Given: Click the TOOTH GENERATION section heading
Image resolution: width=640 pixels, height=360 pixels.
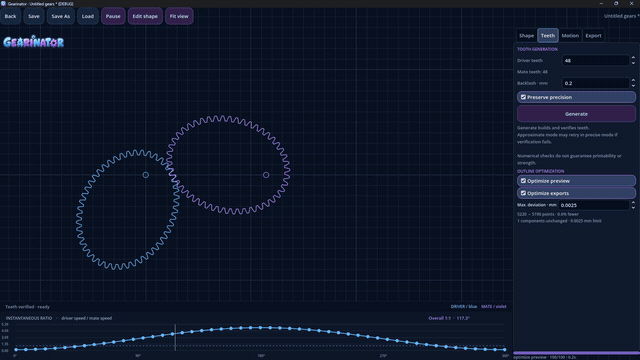Looking at the screenshot, I should (537, 49).
